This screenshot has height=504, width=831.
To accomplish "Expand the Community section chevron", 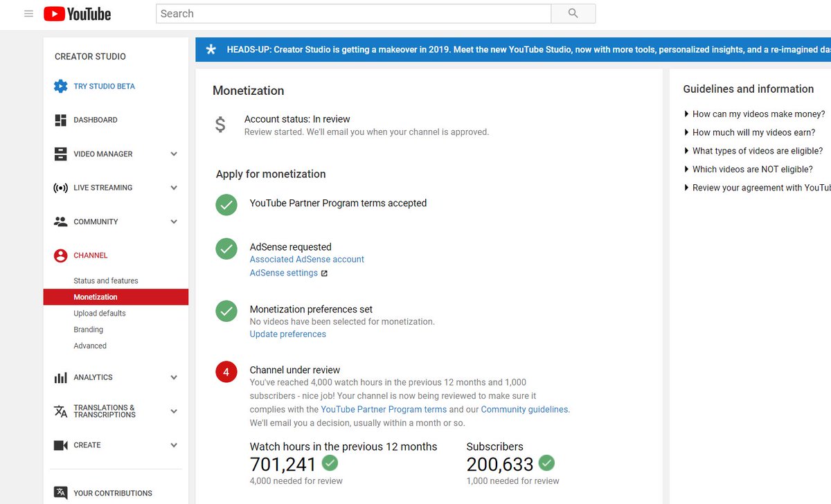I will 174,222.
